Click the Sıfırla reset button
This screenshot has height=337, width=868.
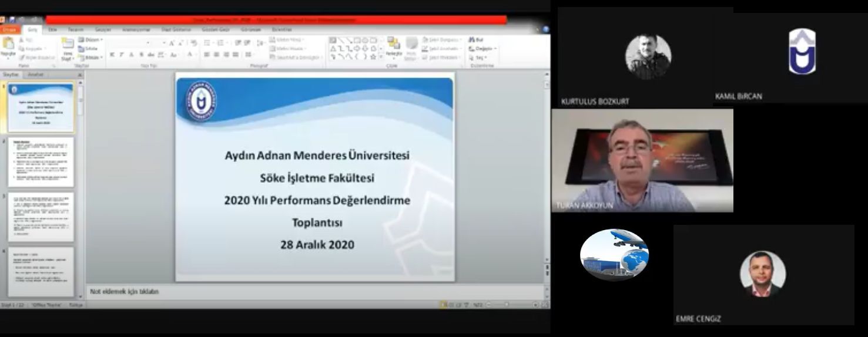coord(89,49)
